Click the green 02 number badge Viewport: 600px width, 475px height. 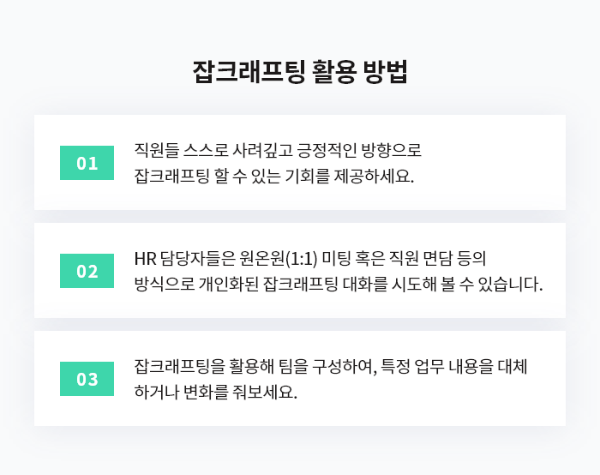point(87,271)
